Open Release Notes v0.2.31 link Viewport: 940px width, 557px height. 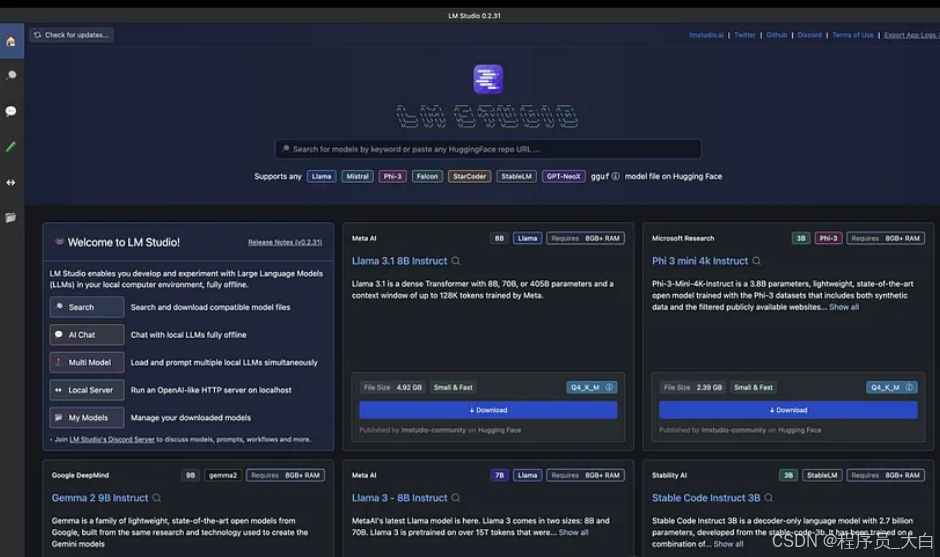[x=285, y=242]
